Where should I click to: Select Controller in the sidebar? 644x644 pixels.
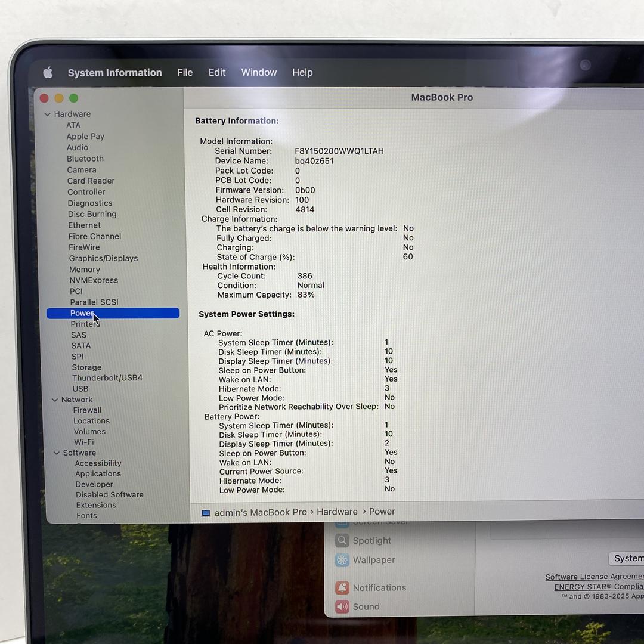[86, 192]
